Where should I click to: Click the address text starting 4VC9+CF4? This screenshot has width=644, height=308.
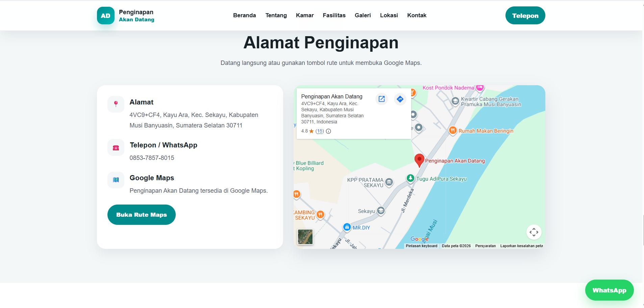(x=194, y=120)
